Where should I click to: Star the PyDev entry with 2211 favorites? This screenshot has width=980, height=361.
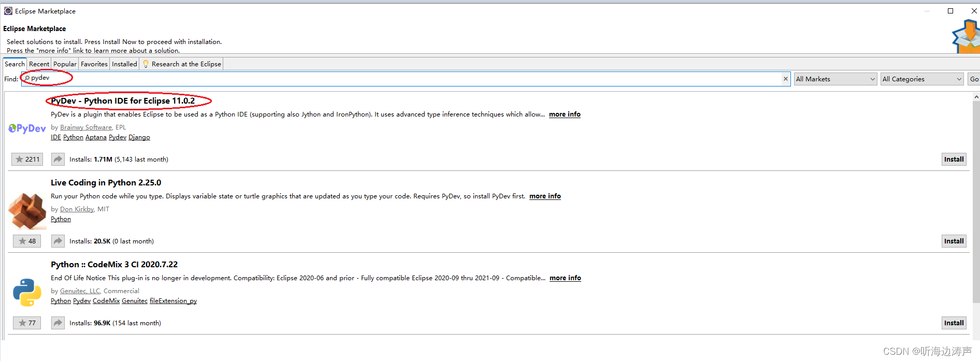point(27,160)
